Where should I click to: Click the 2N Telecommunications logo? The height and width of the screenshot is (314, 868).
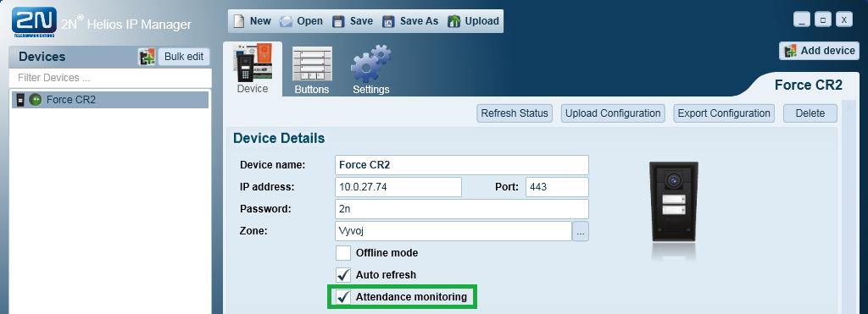34,22
